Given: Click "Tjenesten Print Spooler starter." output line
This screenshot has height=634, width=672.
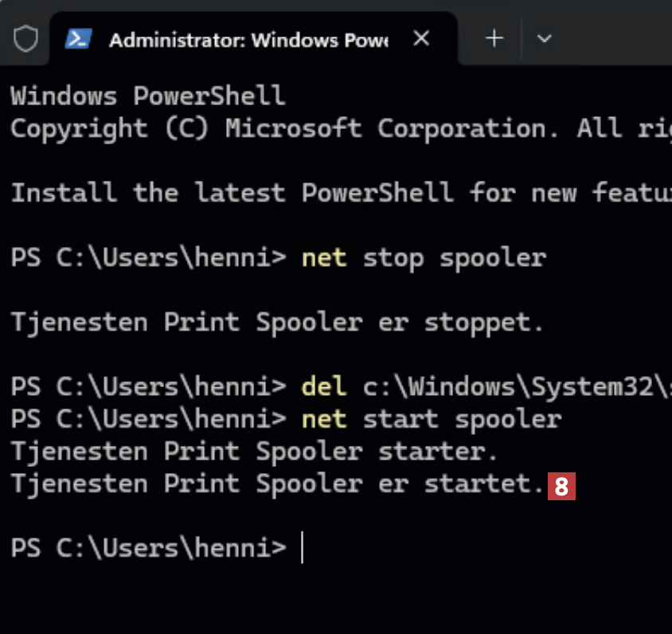Looking at the screenshot, I should click(x=254, y=452).
